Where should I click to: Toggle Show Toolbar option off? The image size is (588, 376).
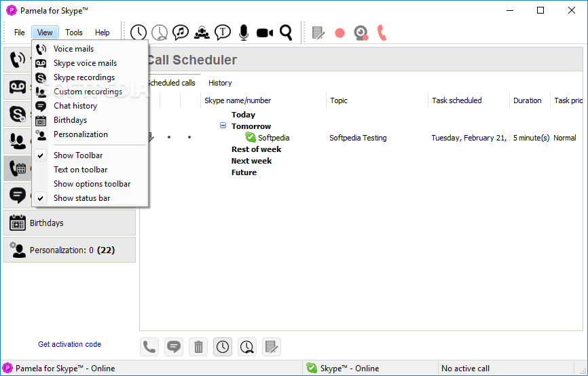point(90,155)
